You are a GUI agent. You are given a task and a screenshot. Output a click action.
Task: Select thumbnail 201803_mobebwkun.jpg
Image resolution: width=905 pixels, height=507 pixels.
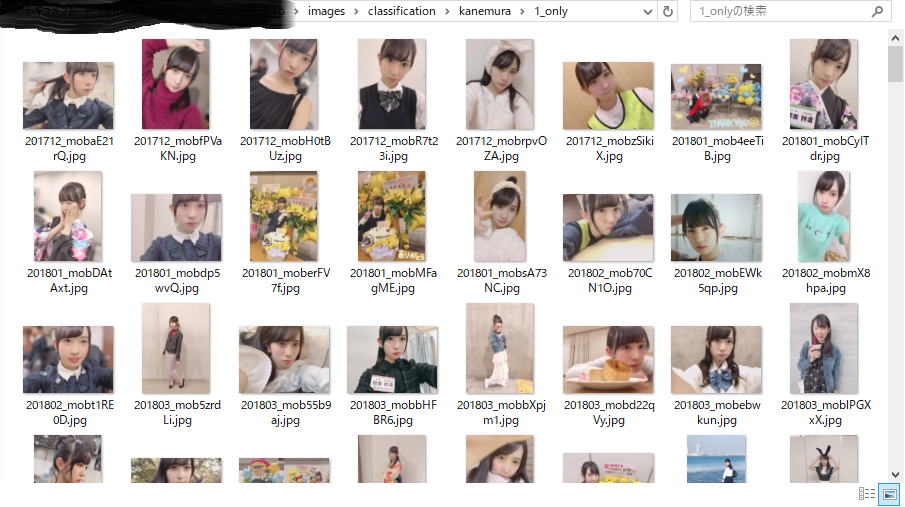click(x=716, y=359)
